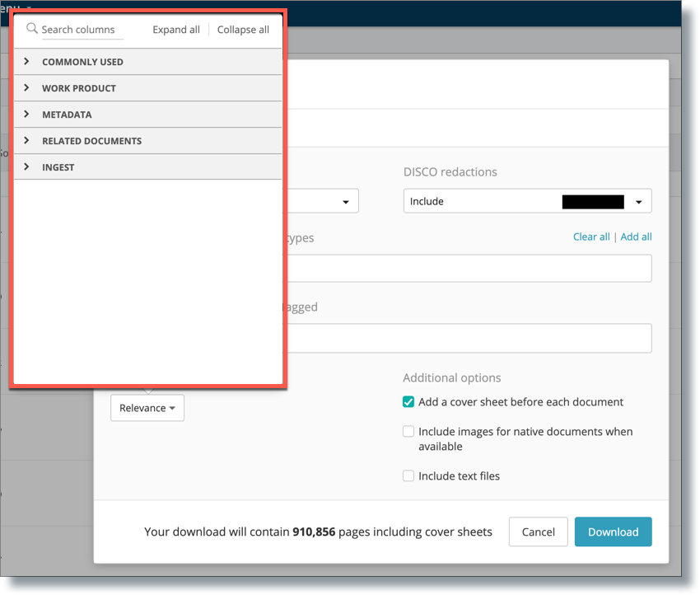Open the partially hidden dropdown arrow
Viewport: 700px width, 595px height.
[x=346, y=202]
